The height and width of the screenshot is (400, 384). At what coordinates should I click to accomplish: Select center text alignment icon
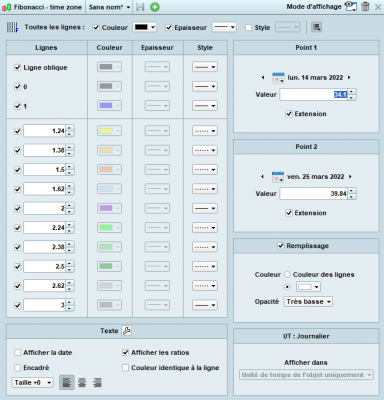click(82, 382)
